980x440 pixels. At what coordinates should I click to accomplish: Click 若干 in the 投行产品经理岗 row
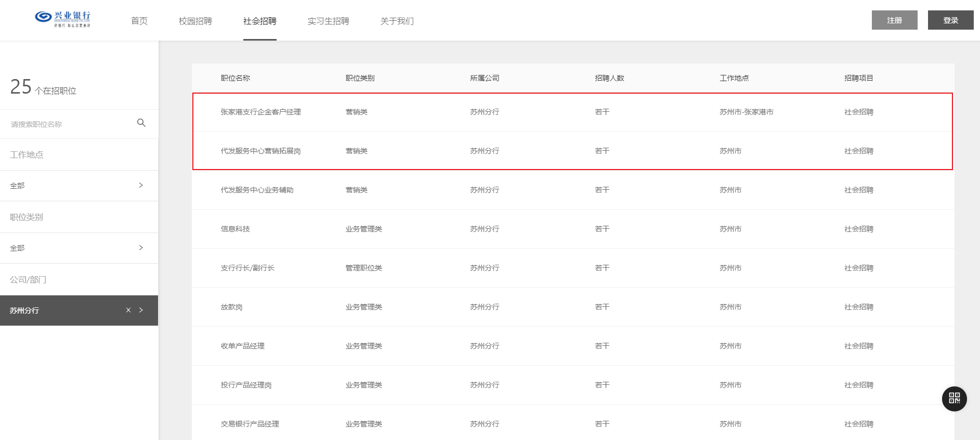coord(602,385)
